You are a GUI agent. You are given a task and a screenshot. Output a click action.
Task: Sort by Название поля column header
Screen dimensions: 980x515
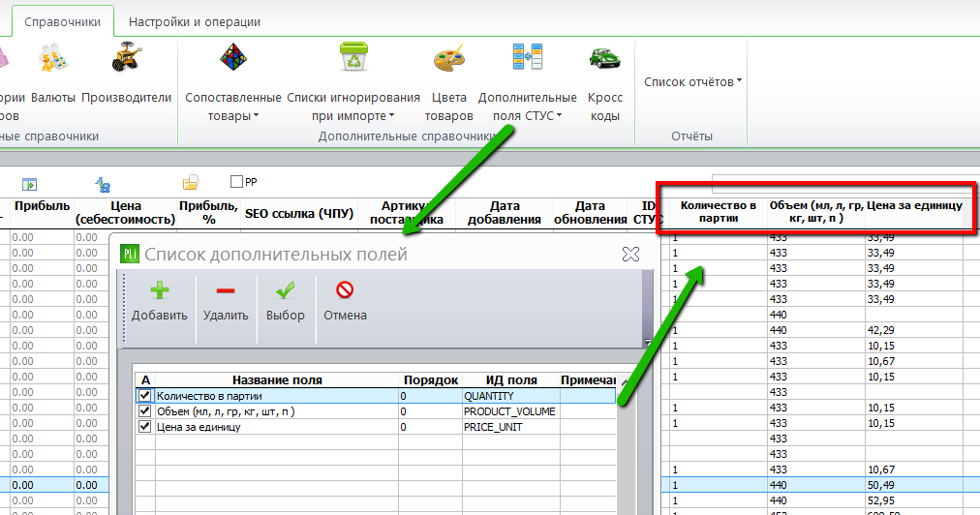[277, 380]
